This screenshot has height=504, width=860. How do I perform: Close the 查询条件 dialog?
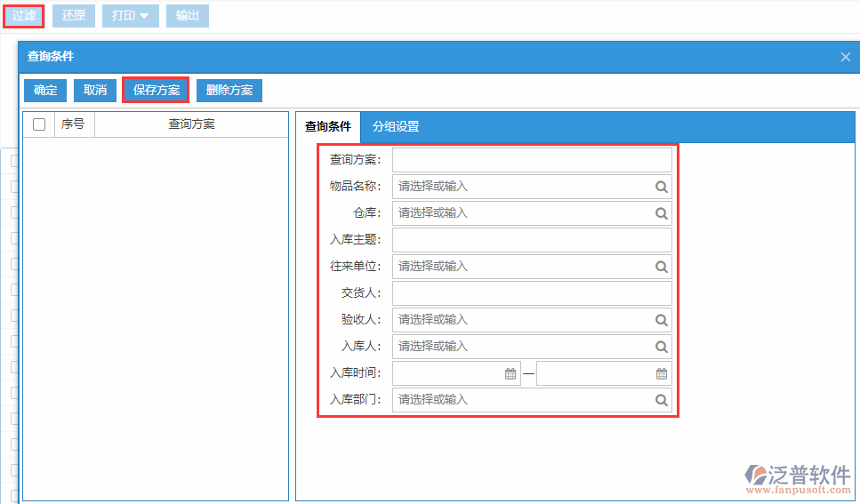pos(845,57)
